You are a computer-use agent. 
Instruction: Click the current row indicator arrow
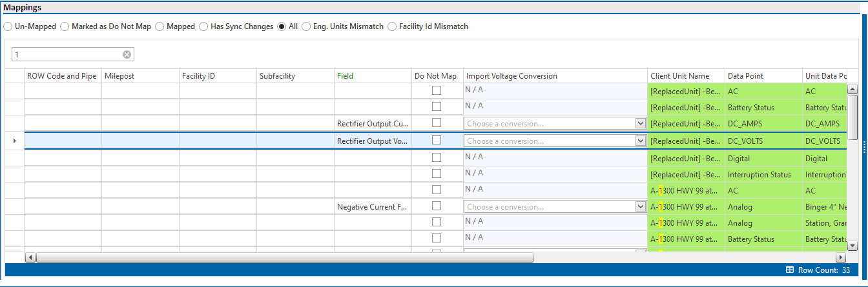[15, 141]
